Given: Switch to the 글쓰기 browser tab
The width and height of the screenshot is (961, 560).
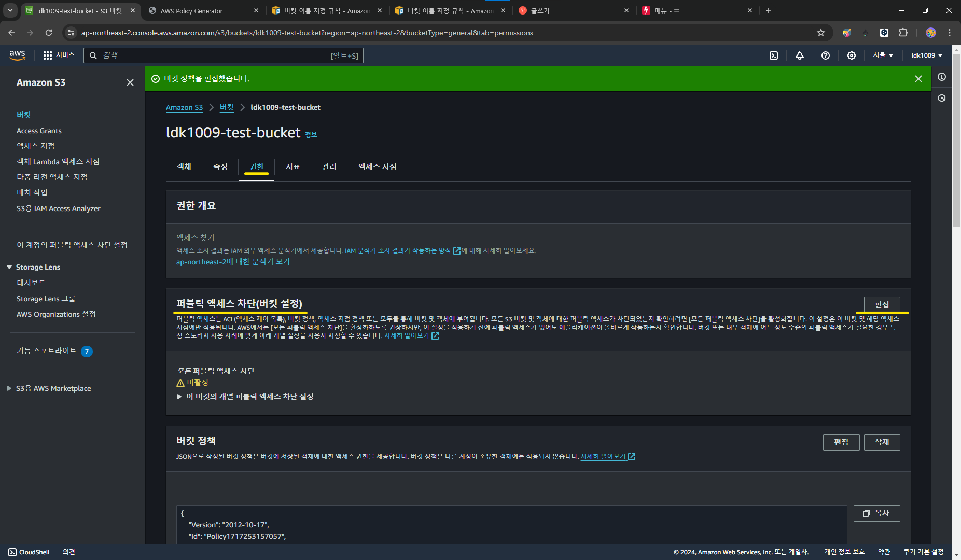Looking at the screenshot, I should [x=573, y=10].
